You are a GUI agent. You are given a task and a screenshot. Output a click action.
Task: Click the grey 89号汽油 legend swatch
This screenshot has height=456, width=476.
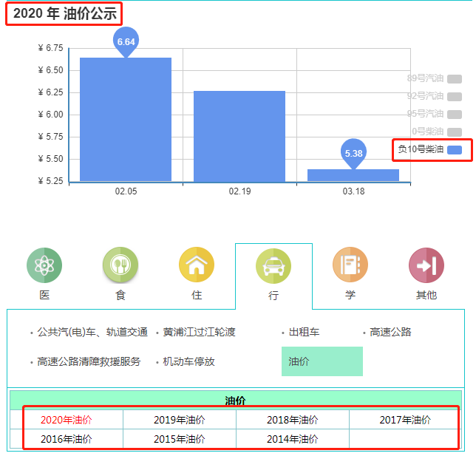(455, 79)
